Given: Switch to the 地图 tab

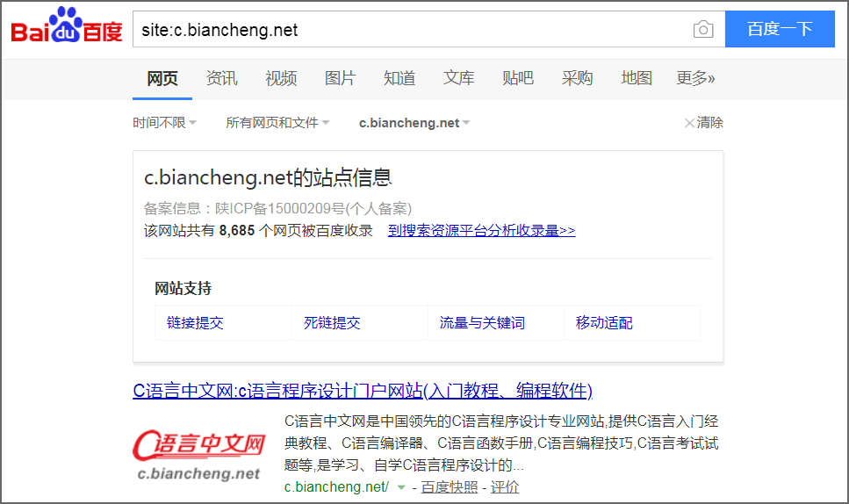Looking at the screenshot, I should [637, 78].
